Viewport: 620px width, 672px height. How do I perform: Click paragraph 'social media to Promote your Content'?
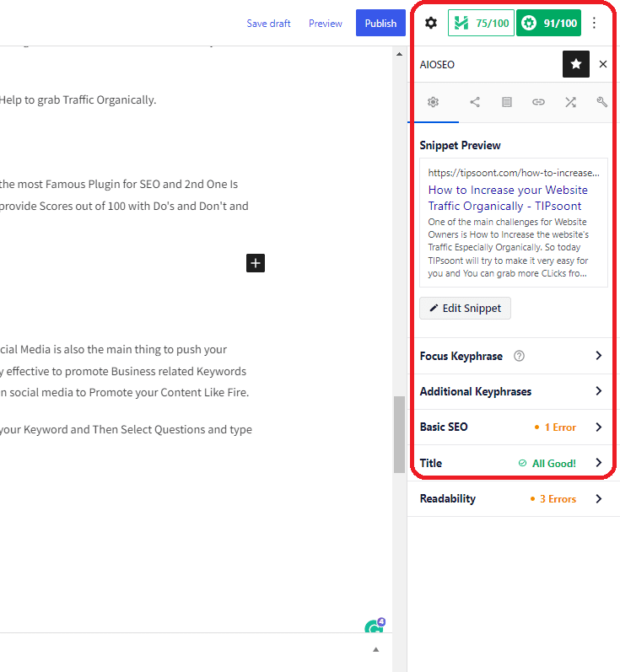pos(124,371)
